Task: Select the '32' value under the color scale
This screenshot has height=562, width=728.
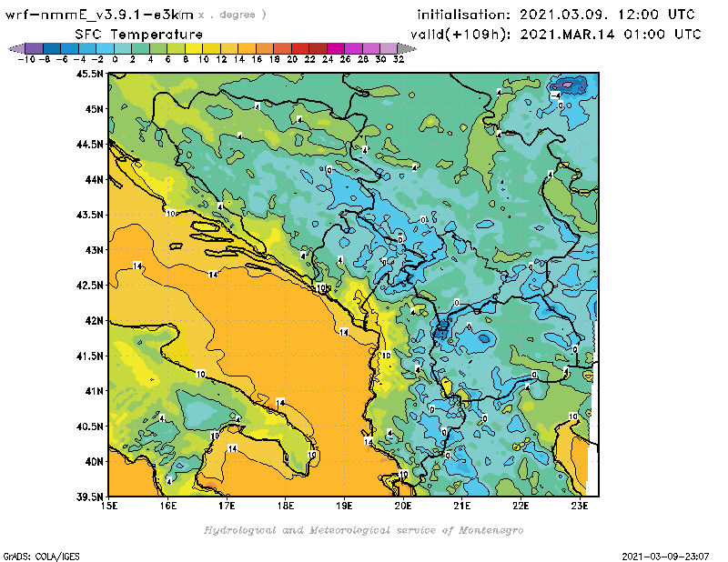Action: click(399, 59)
